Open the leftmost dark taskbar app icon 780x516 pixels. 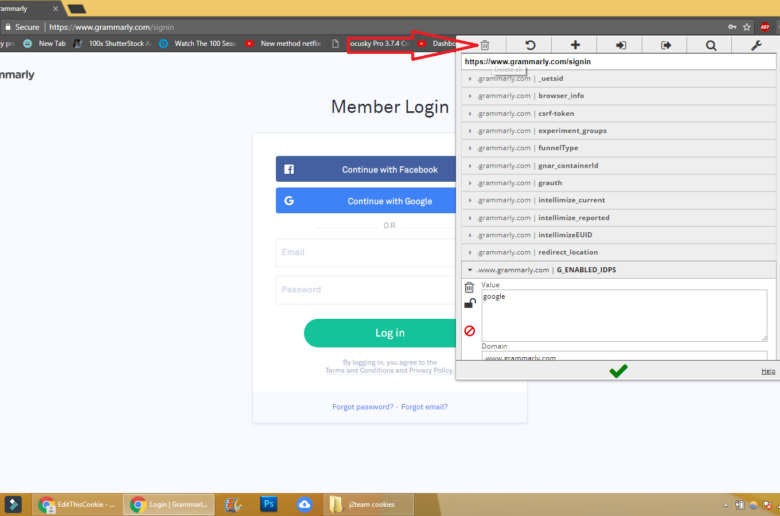tap(13, 505)
